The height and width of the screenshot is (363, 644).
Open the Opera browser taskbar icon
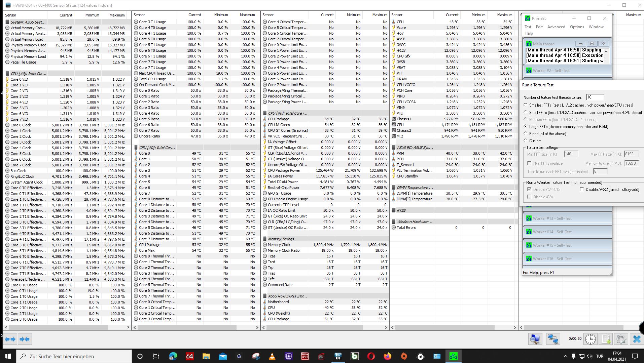point(371,356)
